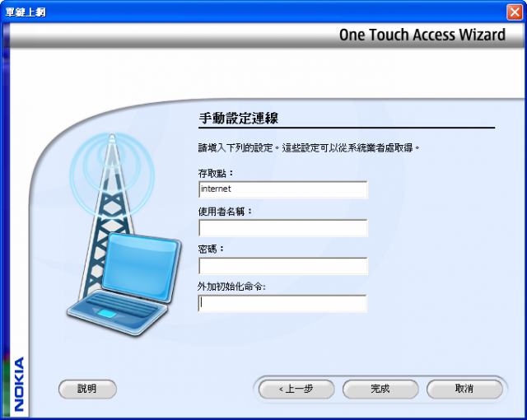Click the One Touch Access Wizard header
The width and height of the screenshot is (527, 420).
point(422,35)
